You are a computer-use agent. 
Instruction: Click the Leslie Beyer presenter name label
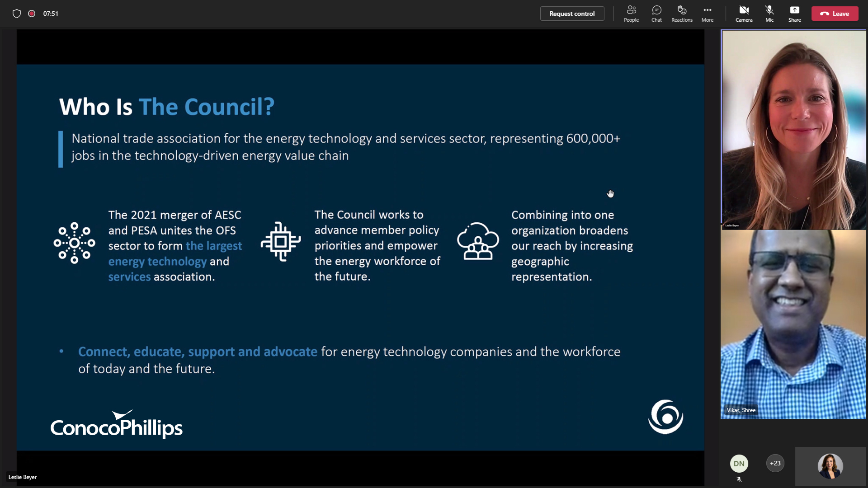click(23, 477)
